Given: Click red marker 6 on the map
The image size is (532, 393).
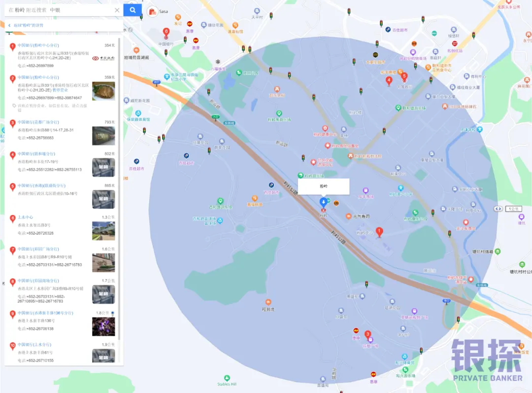Looking at the screenshot, I should tap(166, 32).
